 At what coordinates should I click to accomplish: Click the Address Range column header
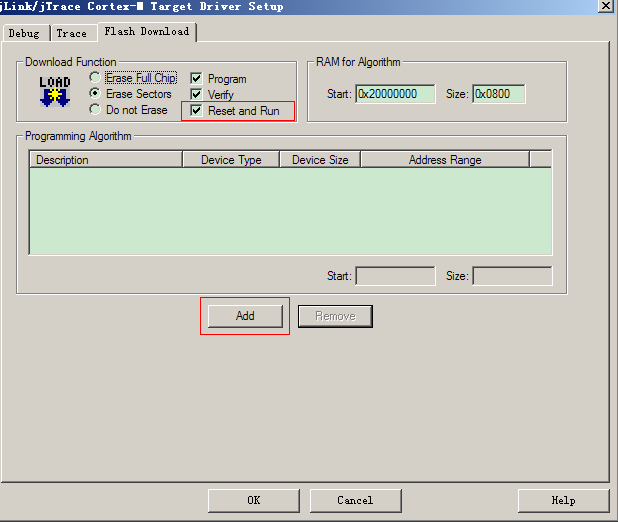445,160
